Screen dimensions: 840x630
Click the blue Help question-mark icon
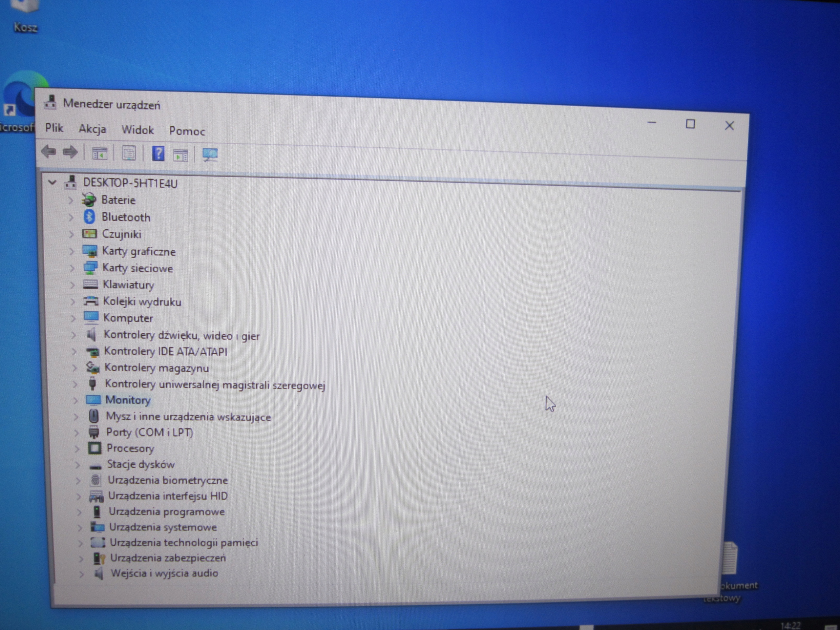[158, 154]
